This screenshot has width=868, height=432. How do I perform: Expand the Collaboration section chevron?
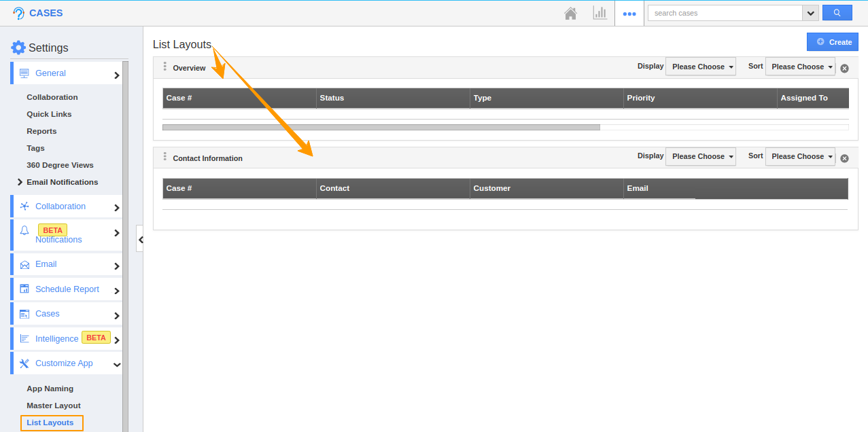coord(117,209)
